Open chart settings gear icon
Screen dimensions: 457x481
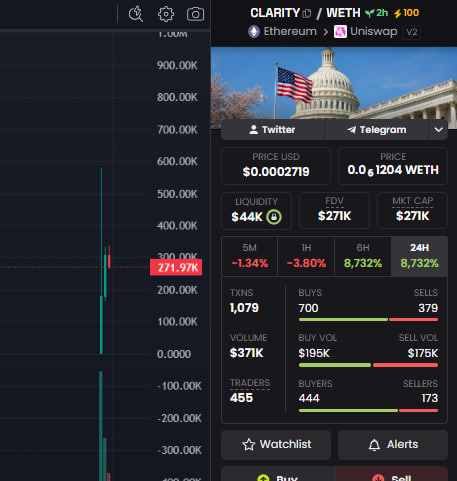click(166, 14)
